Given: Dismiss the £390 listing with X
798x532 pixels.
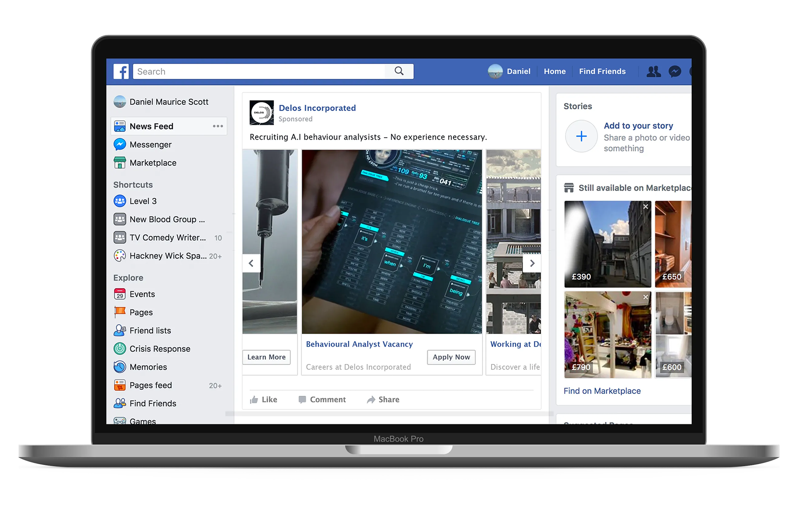Looking at the screenshot, I should [645, 207].
